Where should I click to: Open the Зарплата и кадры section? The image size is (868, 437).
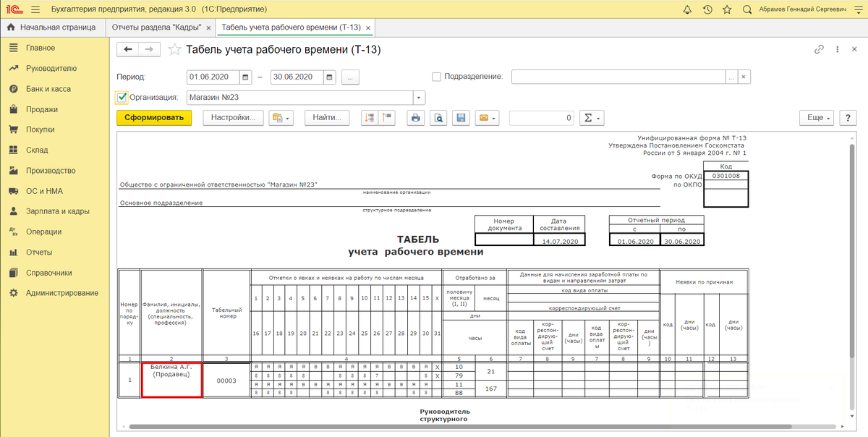[54, 211]
